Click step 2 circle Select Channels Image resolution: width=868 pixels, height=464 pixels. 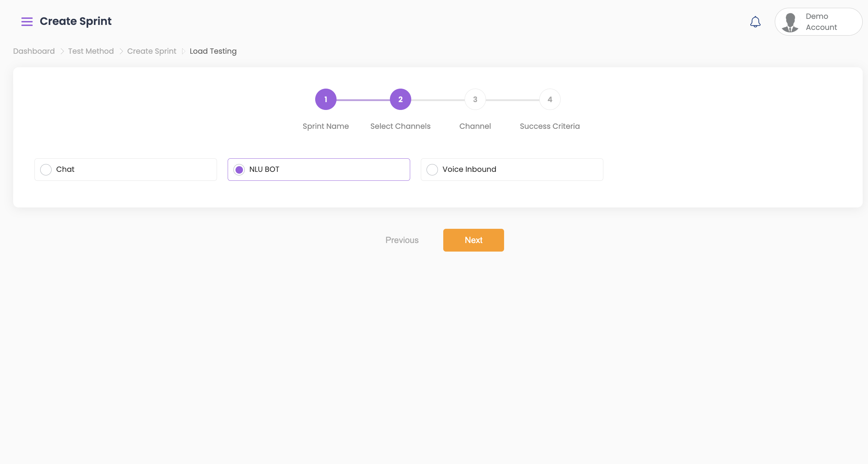click(400, 100)
